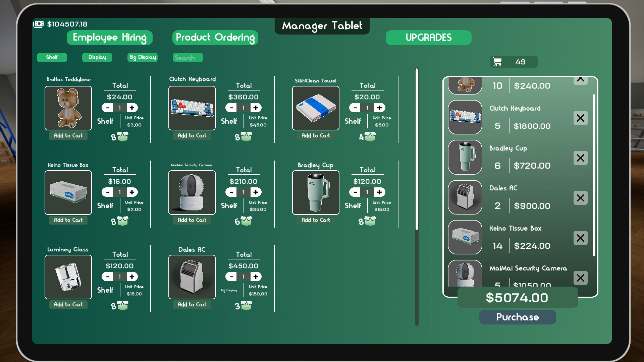Toggle the Shelf filter
The image size is (644, 362).
[52, 57]
